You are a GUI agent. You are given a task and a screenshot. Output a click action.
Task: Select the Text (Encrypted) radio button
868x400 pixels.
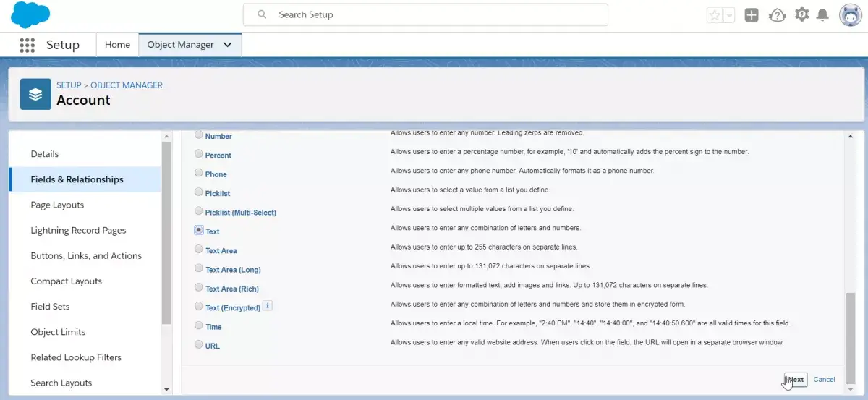coord(199,306)
